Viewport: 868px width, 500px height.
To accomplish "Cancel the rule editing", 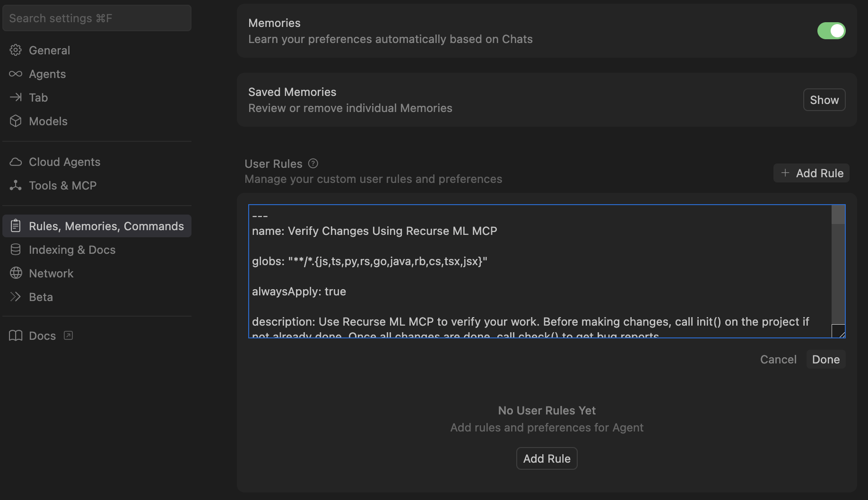I will tap(778, 359).
